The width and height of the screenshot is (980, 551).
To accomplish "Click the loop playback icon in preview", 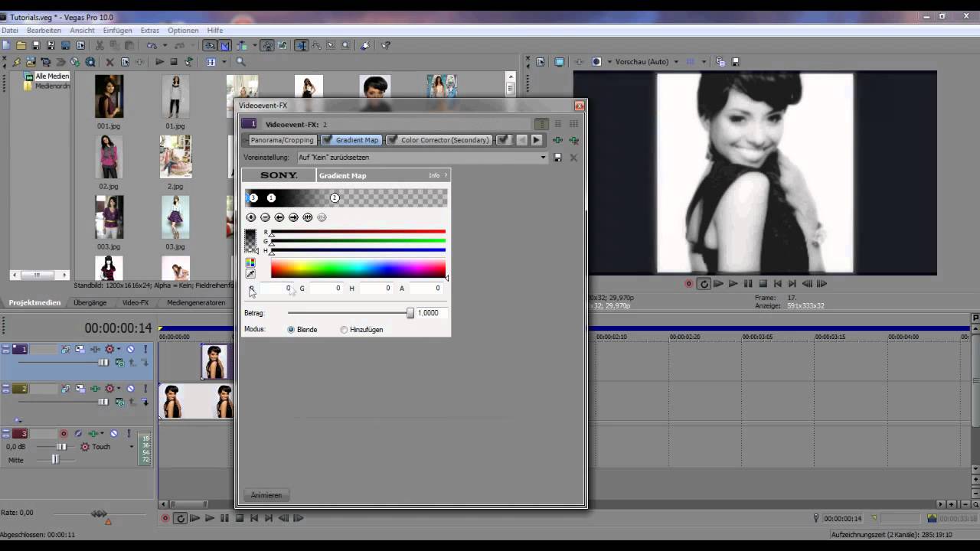I will 704,284.
